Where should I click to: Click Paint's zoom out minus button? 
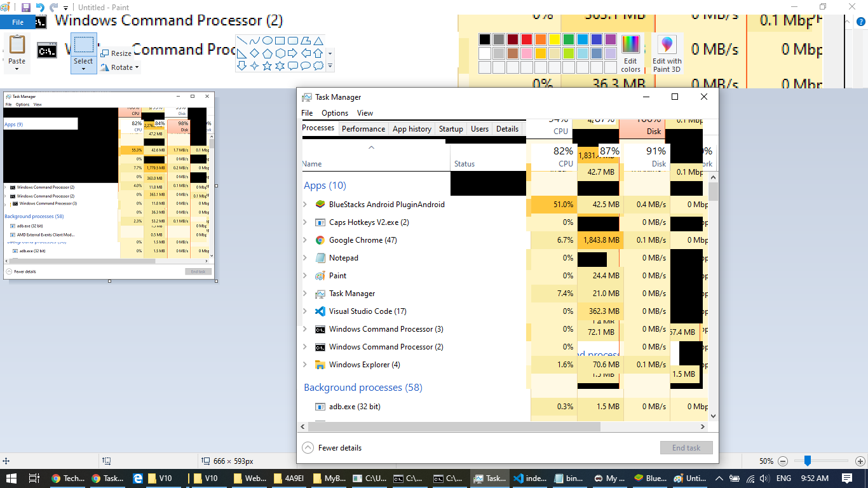click(783, 461)
